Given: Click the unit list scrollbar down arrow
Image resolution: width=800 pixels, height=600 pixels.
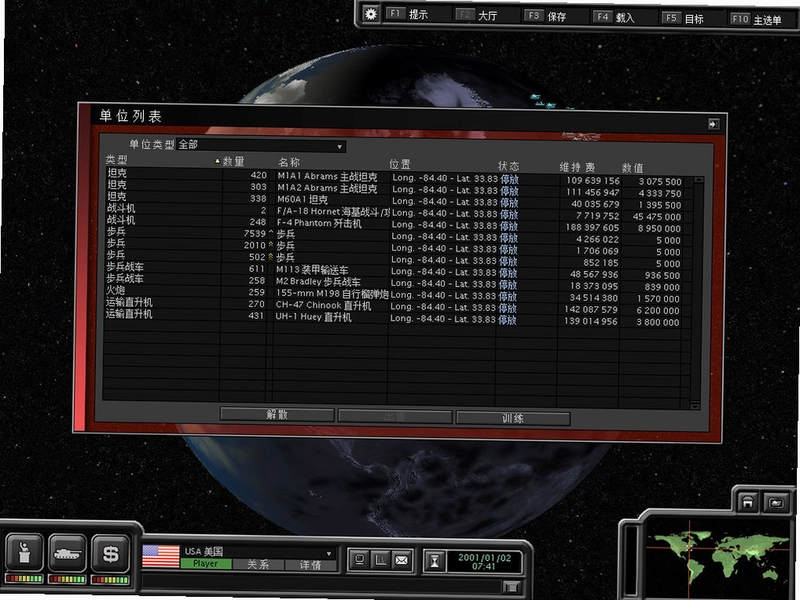Looking at the screenshot, I should (695, 406).
